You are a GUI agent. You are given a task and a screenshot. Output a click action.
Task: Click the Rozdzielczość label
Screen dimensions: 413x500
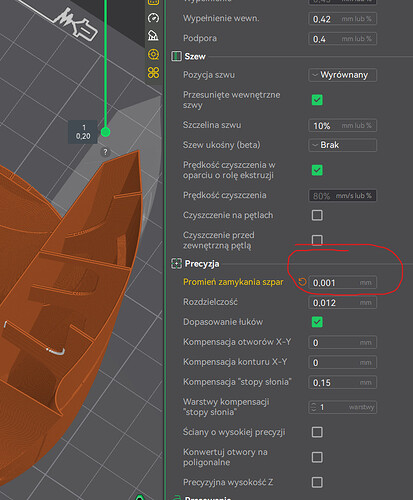pyautogui.click(x=210, y=302)
